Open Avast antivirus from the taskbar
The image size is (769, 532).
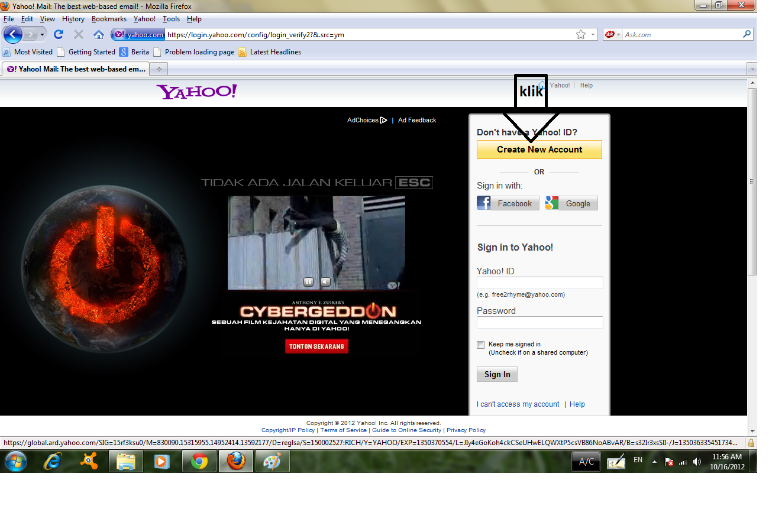(89, 461)
